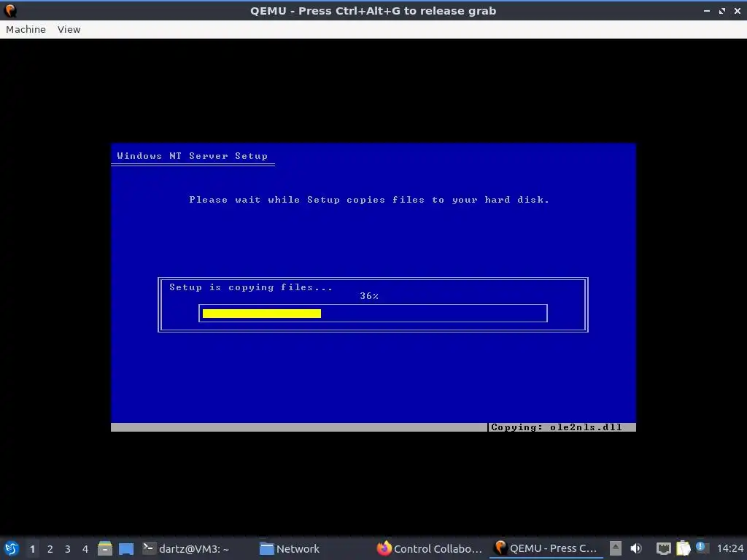This screenshot has height=560, width=747.
Task: Click the volume speaker icon
Action: click(636, 548)
